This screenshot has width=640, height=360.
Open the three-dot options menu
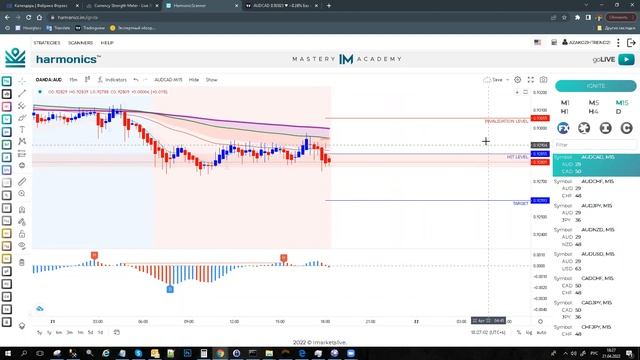(x=618, y=43)
